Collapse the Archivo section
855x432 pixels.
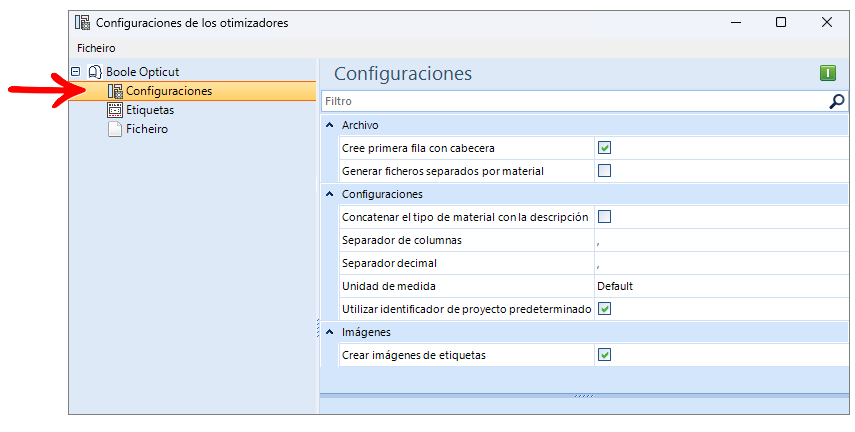pyautogui.click(x=329, y=125)
